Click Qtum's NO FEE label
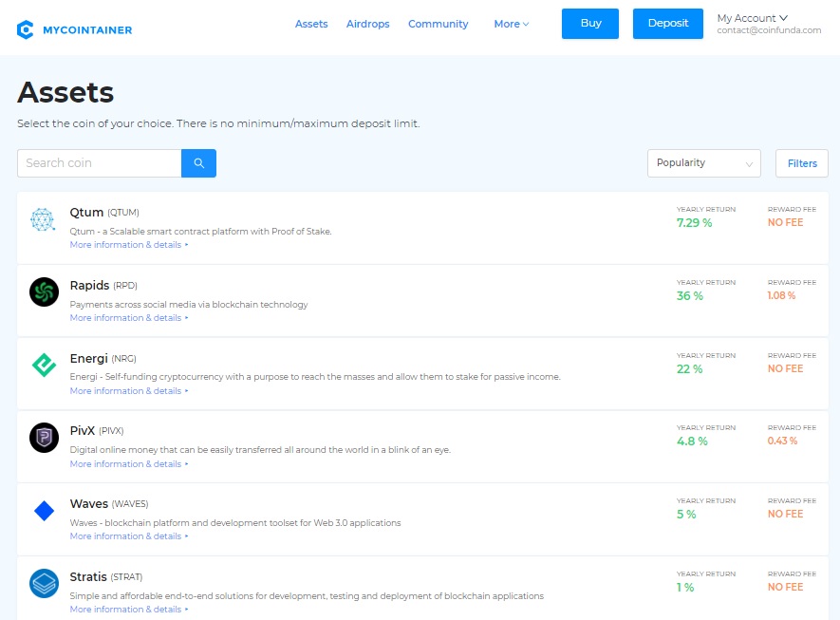840x620 pixels. coord(785,222)
